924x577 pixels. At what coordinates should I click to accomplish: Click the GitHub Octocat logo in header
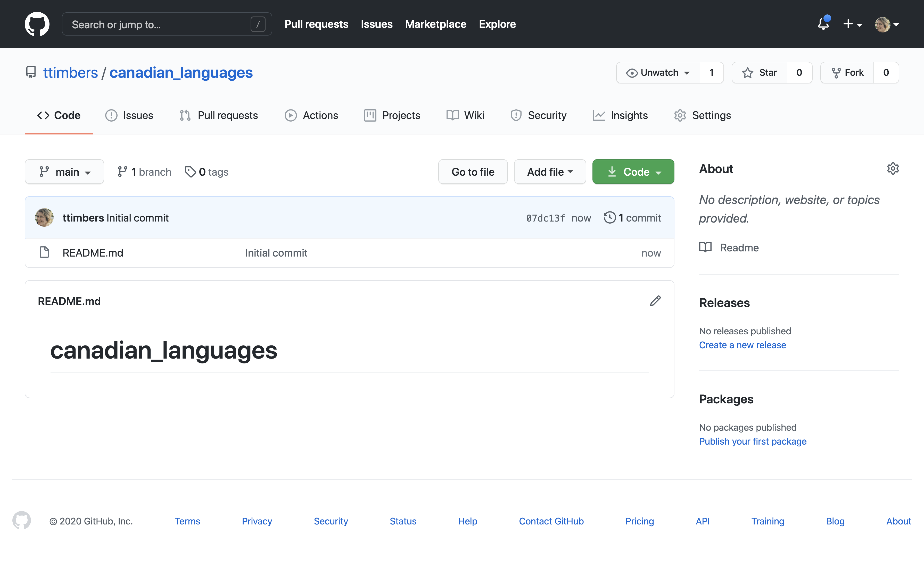pos(37,24)
